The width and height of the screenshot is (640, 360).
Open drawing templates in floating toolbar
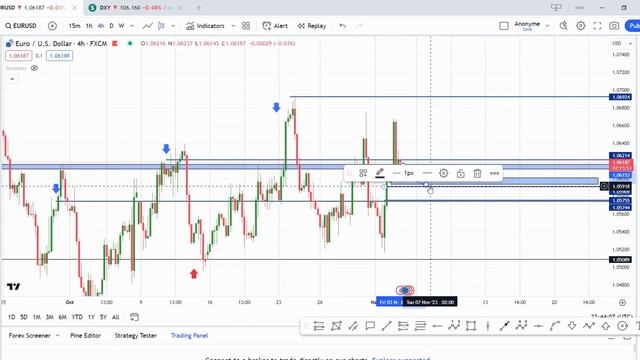363,173
